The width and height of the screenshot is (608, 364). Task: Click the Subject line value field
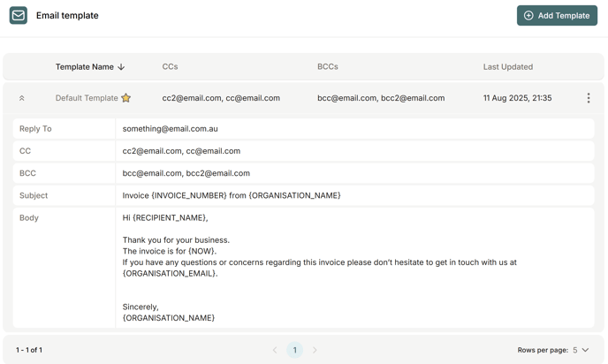[x=353, y=195]
